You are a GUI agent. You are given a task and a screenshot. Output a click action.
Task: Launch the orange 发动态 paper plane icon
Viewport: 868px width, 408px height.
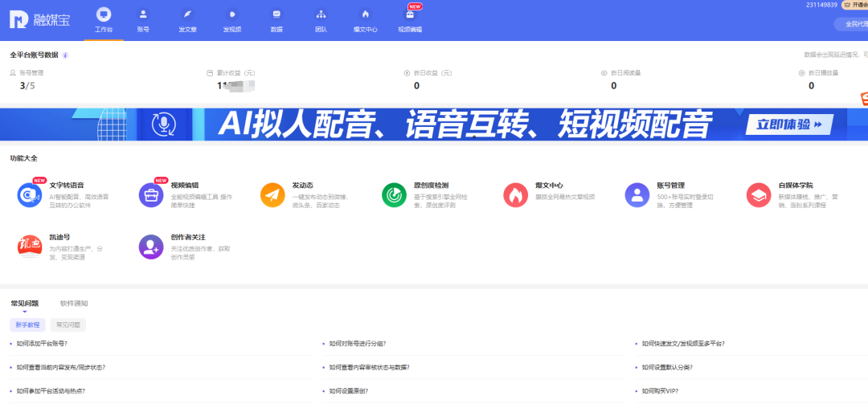click(x=272, y=195)
